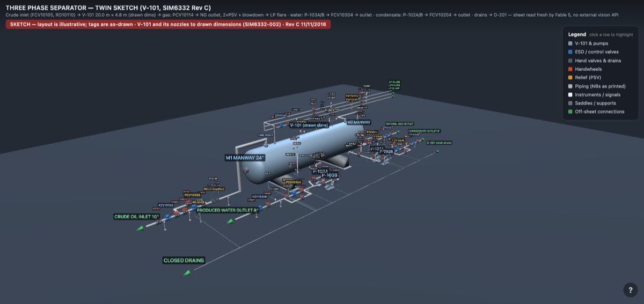Click the green NATURAL GAS OUTLET node

point(398,132)
